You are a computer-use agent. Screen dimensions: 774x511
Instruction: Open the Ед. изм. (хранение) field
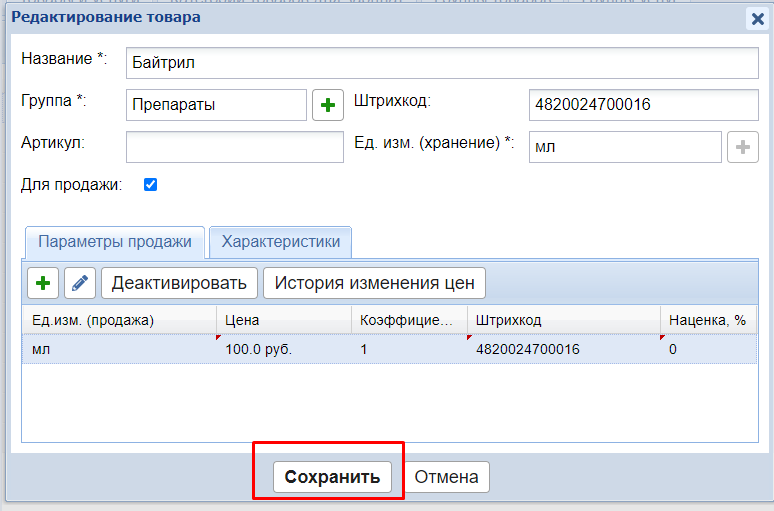click(x=624, y=147)
